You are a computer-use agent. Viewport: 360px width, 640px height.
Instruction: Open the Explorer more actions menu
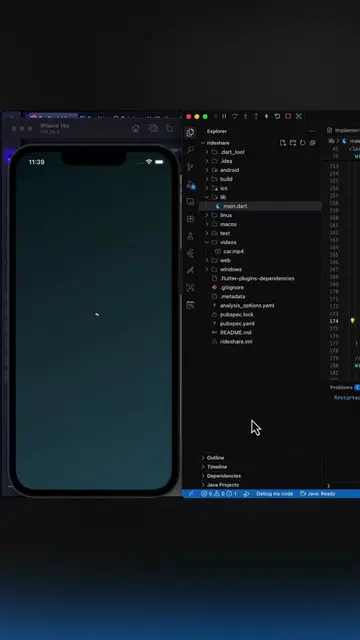pyautogui.click(x=312, y=131)
